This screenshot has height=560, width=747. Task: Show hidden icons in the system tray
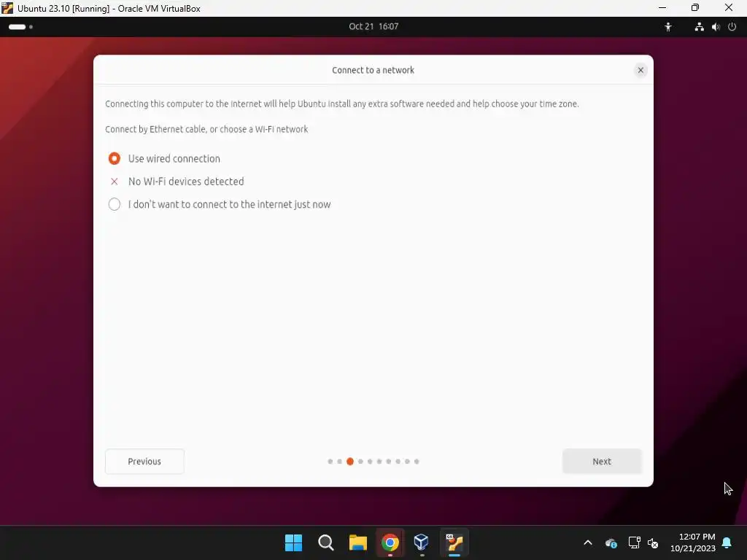pyautogui.click(x=588, y=542)
